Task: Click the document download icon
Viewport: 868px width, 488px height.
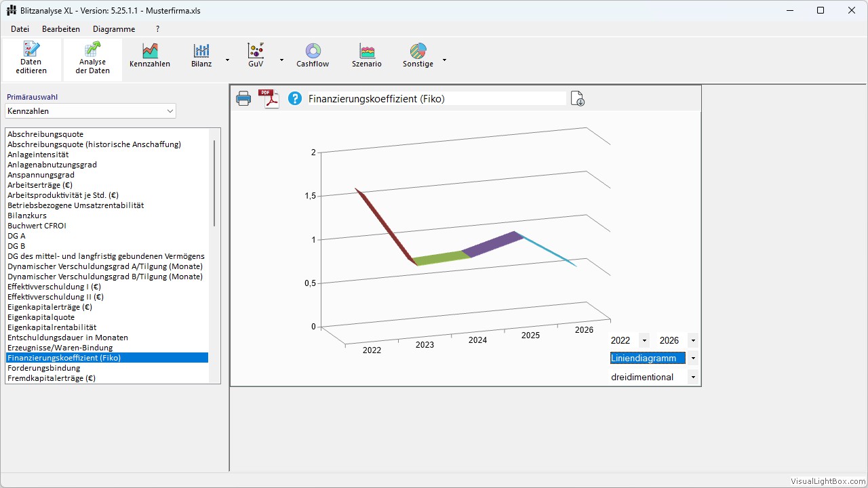Action: 578,99
